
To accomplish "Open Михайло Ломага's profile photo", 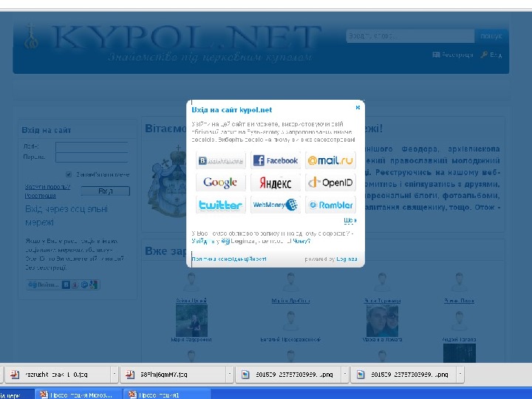I will pos(382,321).
